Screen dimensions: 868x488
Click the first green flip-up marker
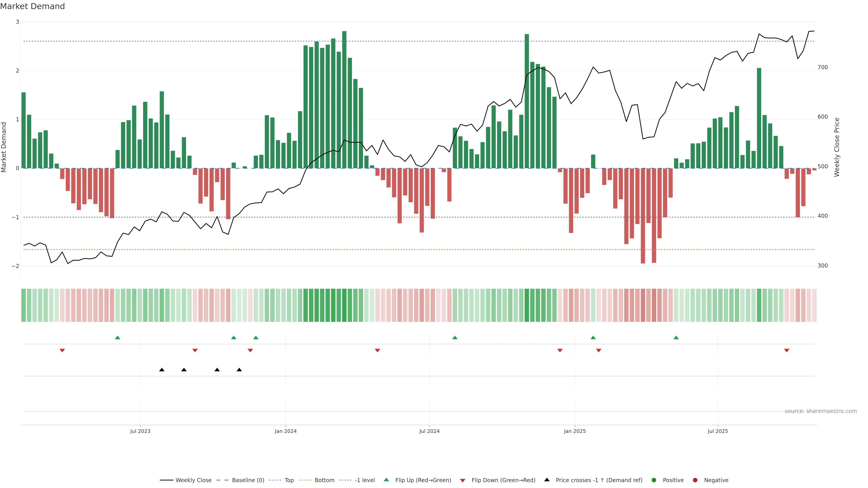click(x=118, y=338)
